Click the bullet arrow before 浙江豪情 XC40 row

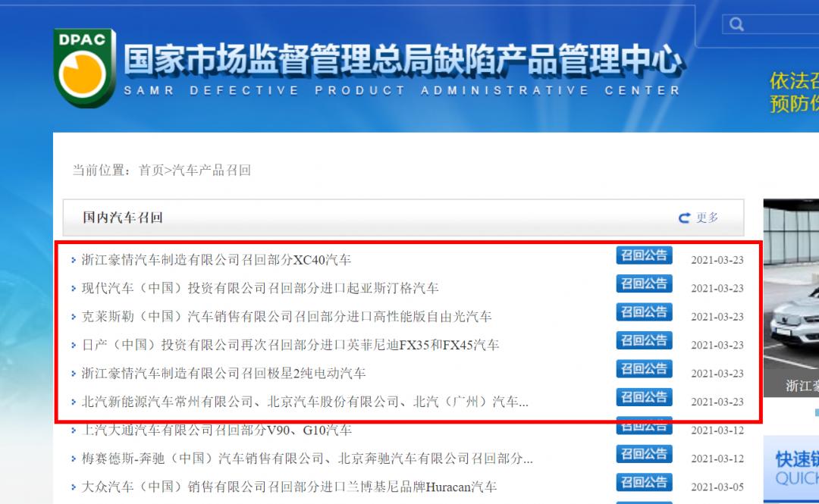click(74, 259)
